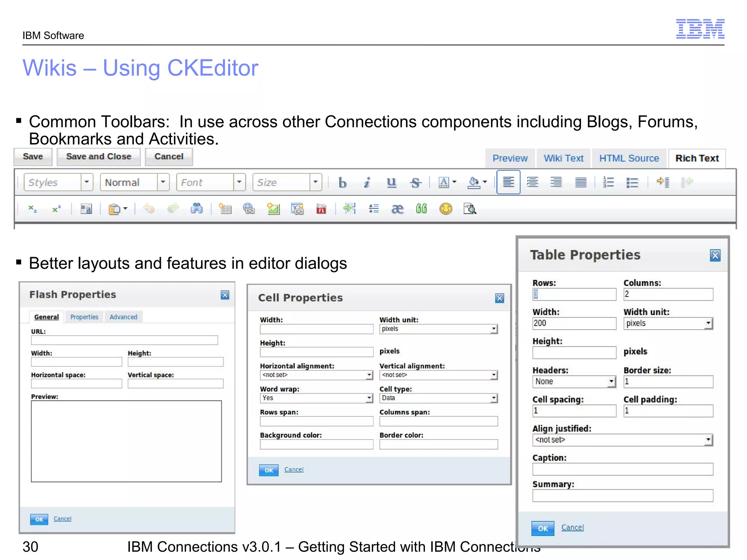The image size is (747, 560).
Task: Select General tab in Flash Properties
Action: (x=46, y=317)
